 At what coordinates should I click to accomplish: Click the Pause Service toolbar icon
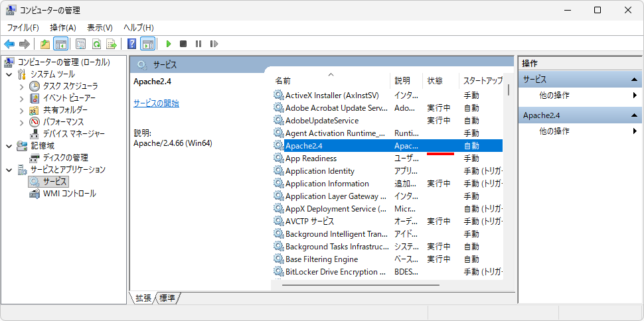coord(199,44)
